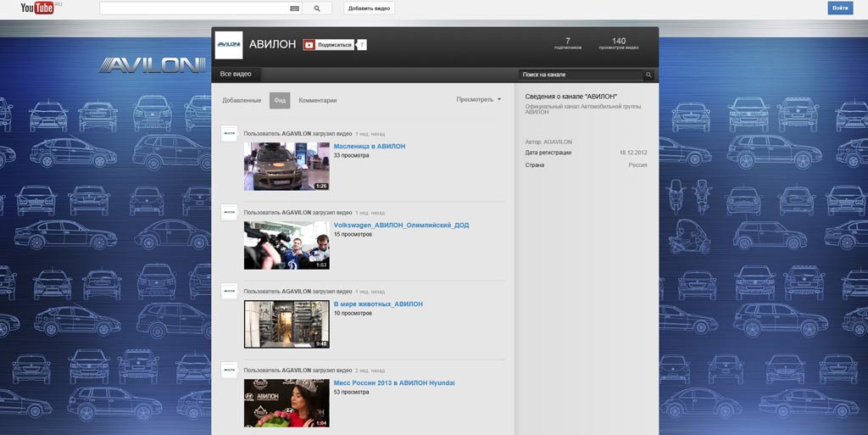Viewport: 868px width, 435px height.
Task: Click the Россия country value
Action: (x=637, y=165)
